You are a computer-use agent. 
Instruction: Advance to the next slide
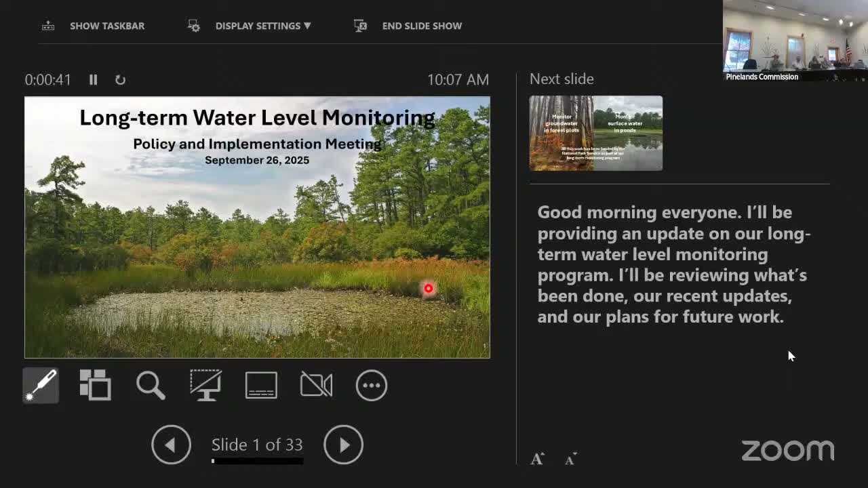click(x=344, y=445)
